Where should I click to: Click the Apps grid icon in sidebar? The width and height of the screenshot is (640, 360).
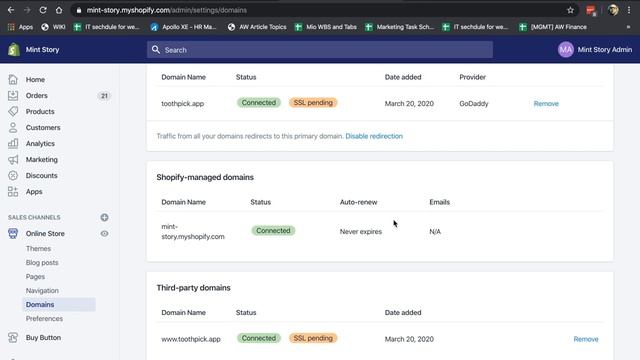point(13,191)
